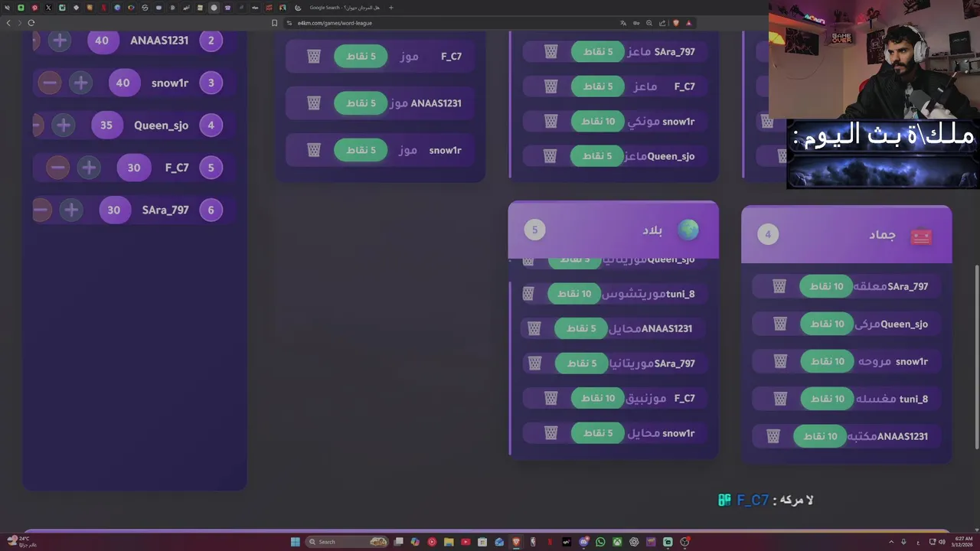The image size is (980, 551).
Task: Open Xbox app from the taskbar
Action: pos(617,542)
